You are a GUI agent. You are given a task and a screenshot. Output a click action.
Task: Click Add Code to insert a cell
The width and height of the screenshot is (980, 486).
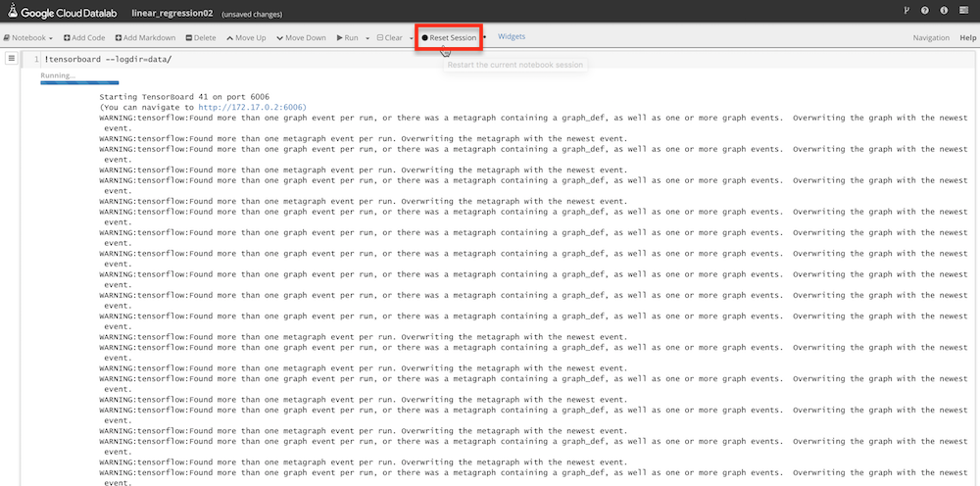point(84,38)
